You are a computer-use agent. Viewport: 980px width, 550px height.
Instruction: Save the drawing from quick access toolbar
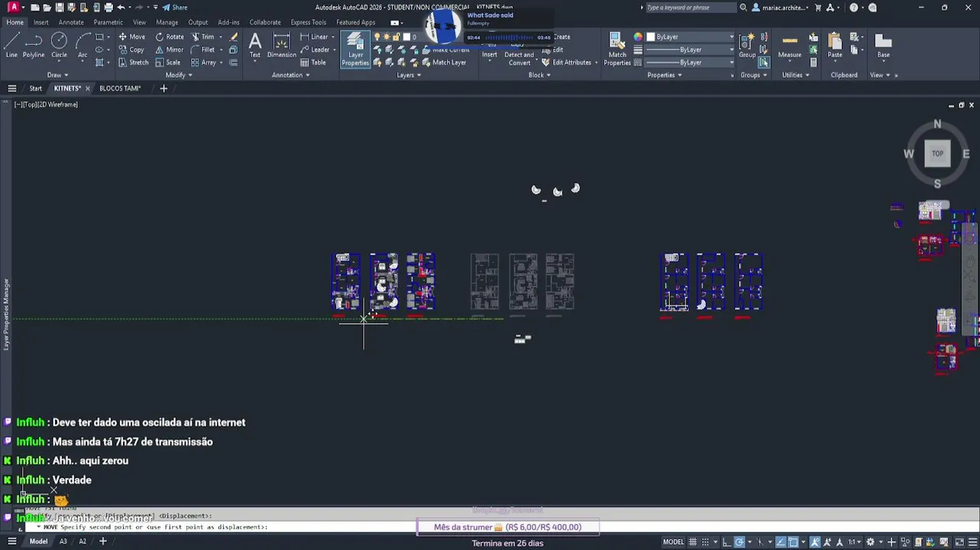click(x=59, y=8)
